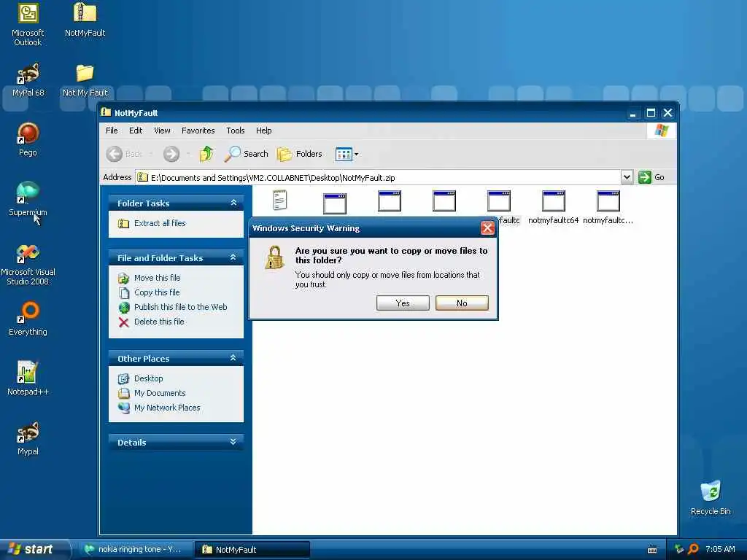
Task: Click the Up folder toolbar icon
Action: [206, 154]
